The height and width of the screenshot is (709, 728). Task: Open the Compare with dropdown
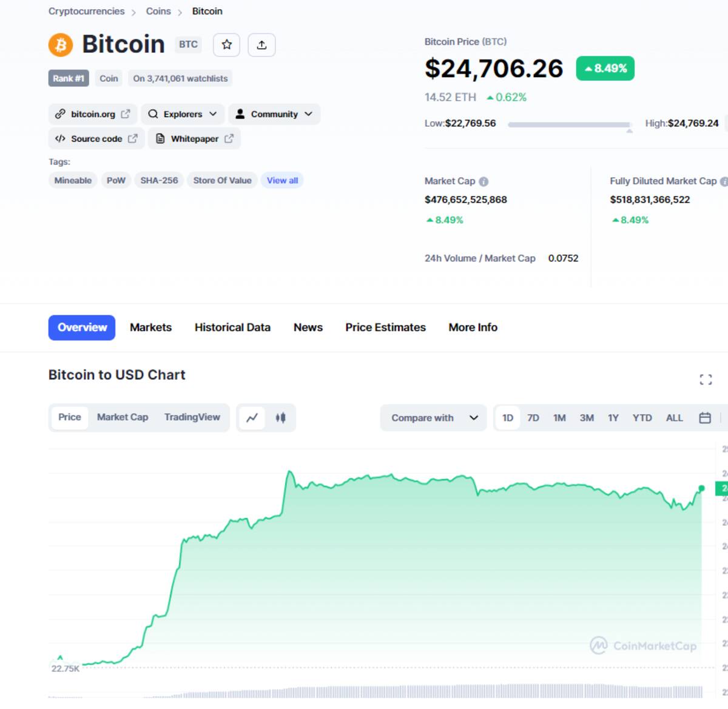coord(433,418)
